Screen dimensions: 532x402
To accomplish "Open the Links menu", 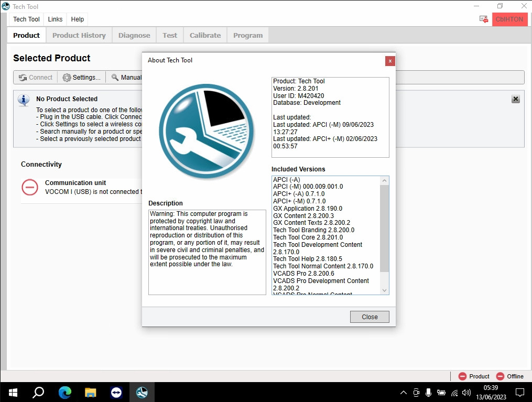I will point(55,19).
